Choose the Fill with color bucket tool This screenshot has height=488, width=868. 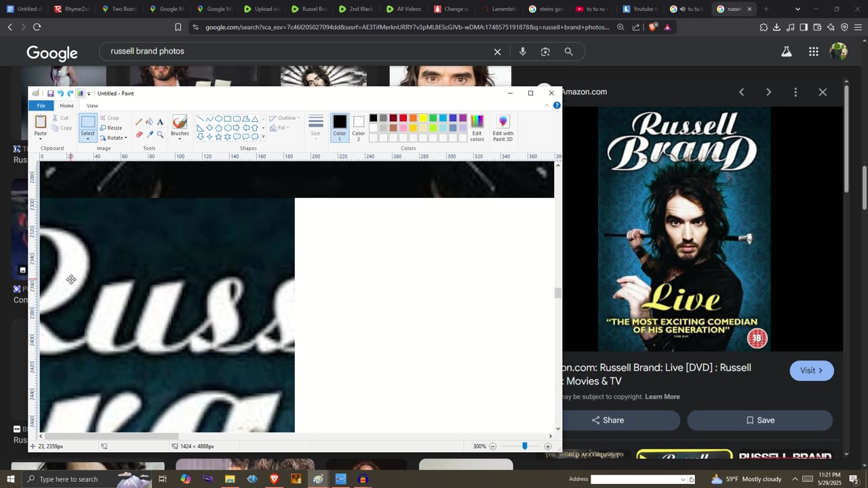click(149, 122)
